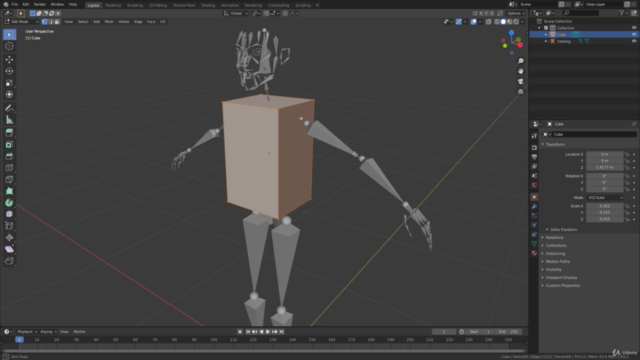Screen dimensions: 640x360
Task: Toggle camera view in viewport
Action: (x=521, y=81)
